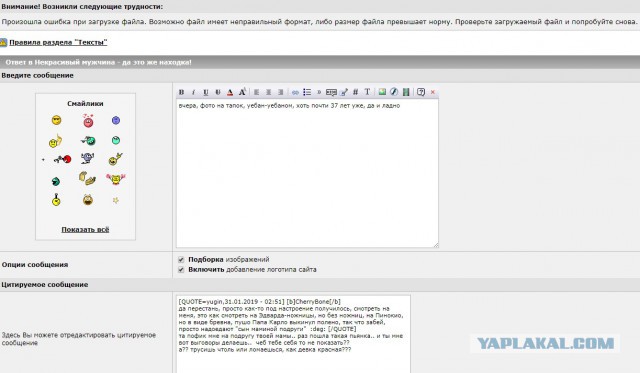The image size is (640, 373).
Task: Apply italic formatting to the message
Action: (193, 92)
